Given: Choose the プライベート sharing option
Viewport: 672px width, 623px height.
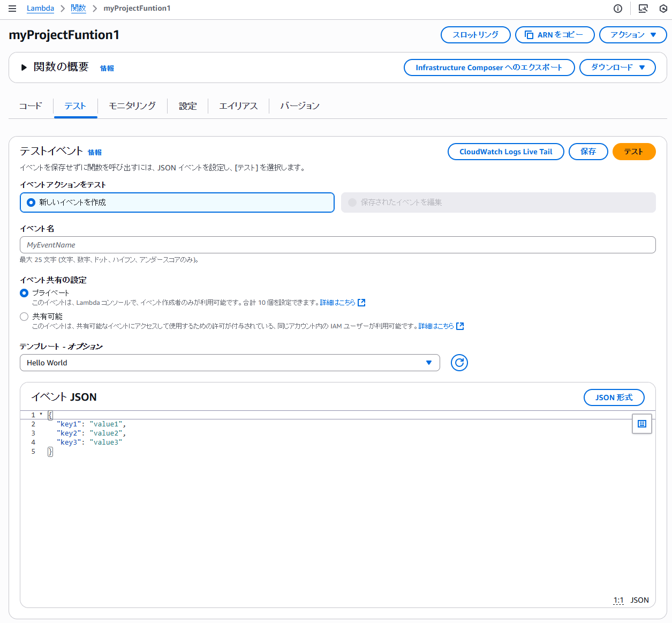Looking at the screenshot, I should (x=24, y=293).
